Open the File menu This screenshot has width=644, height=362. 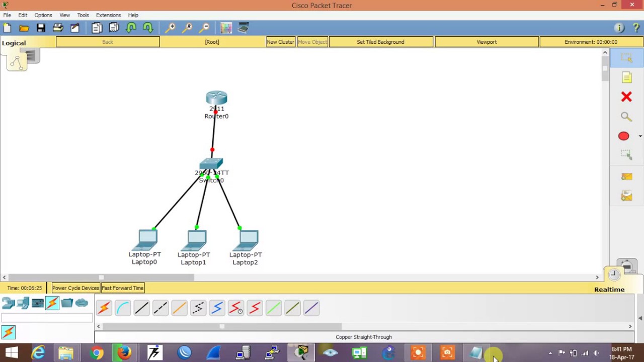click(x=7, y=15)
